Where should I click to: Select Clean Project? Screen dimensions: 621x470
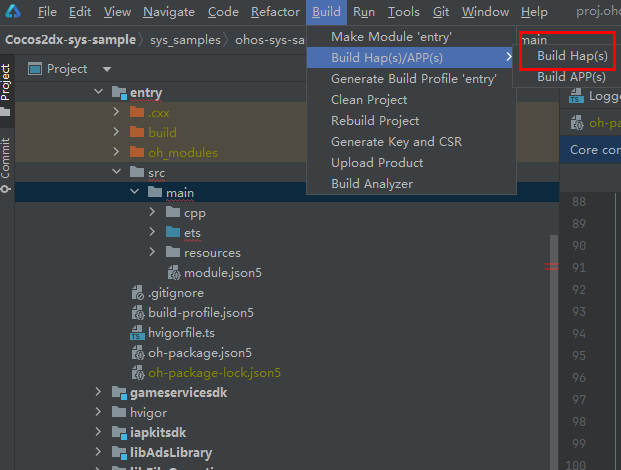pos(411,100)
